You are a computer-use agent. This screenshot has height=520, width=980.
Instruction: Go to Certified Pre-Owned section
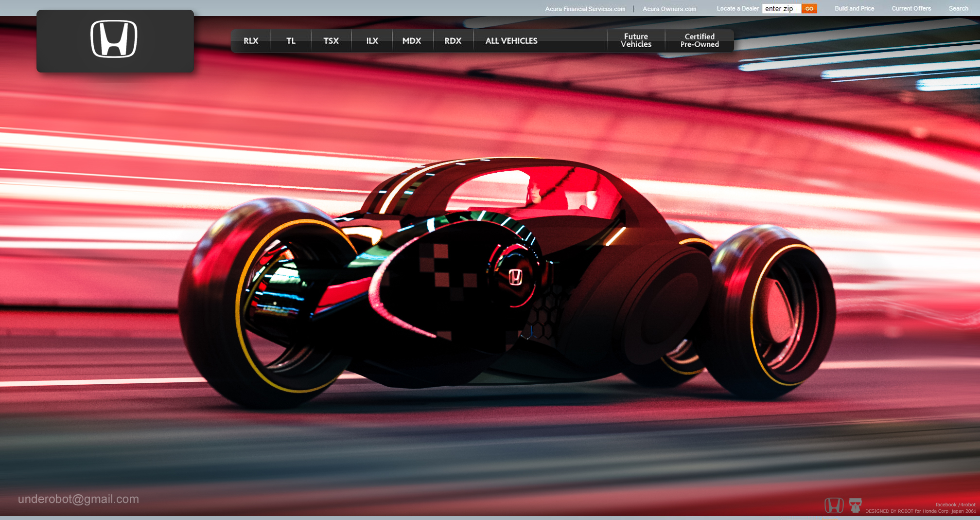[700, 40]
